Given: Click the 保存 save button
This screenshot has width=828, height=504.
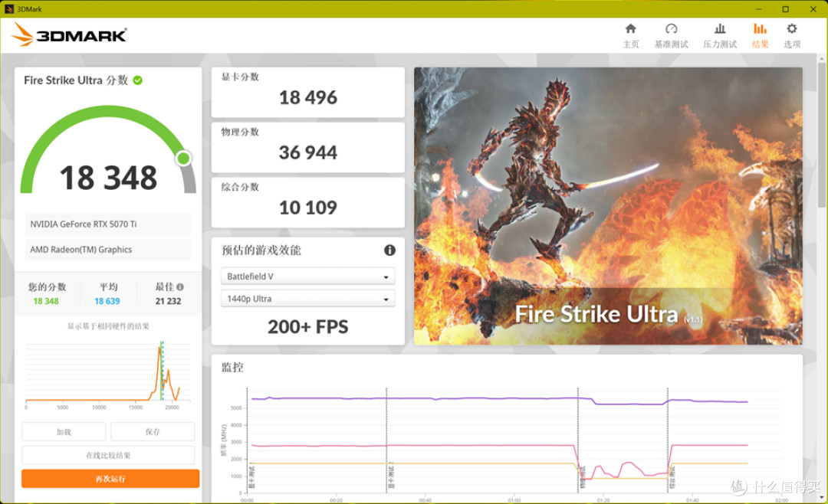Looking at the screenshot, I should pos(153,432).
